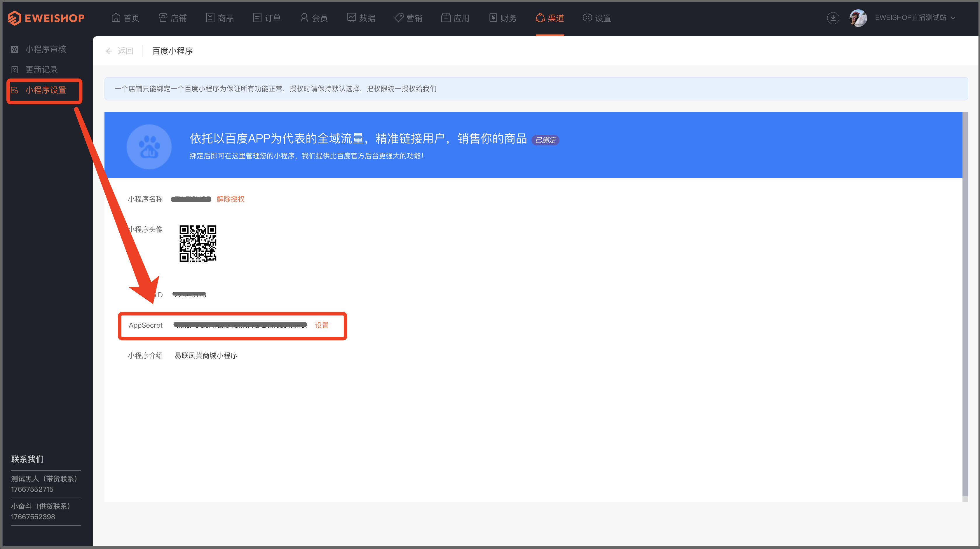Open 小程序审核 in the sidebar
The width and height of the screenshot is (980, 549).
point(46,49)
